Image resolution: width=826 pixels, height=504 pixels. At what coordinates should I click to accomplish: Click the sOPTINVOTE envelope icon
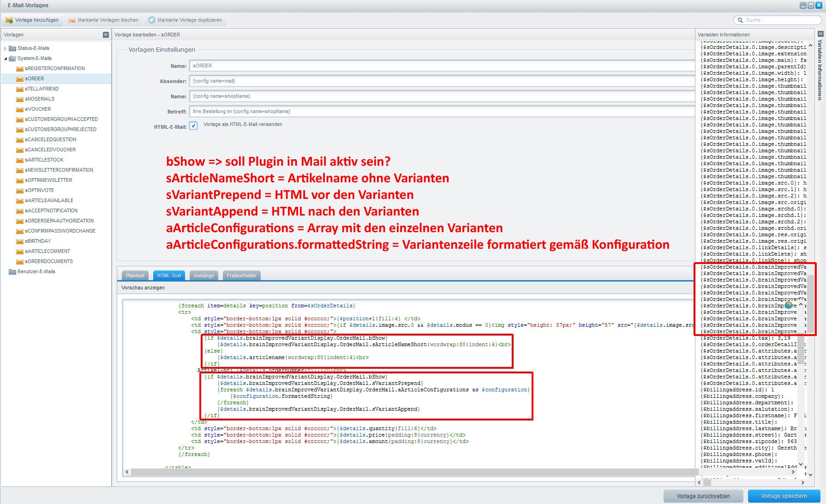click(19, 190)
